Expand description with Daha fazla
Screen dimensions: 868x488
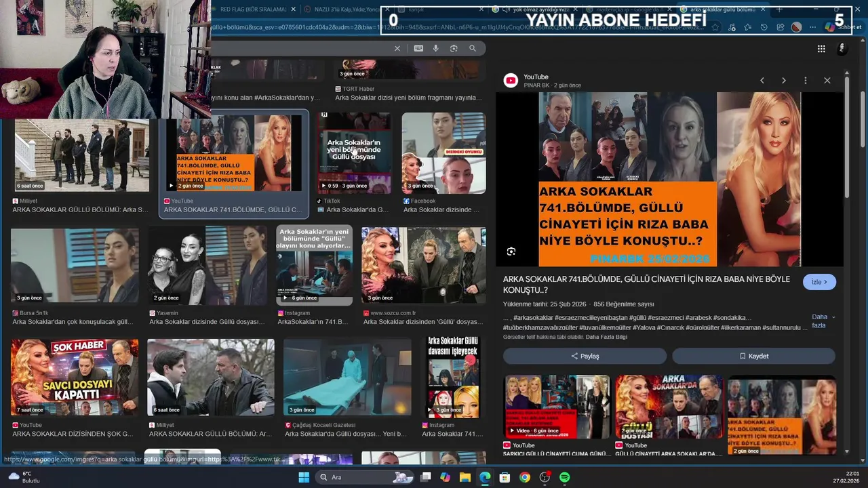click(x=823, y=321)
